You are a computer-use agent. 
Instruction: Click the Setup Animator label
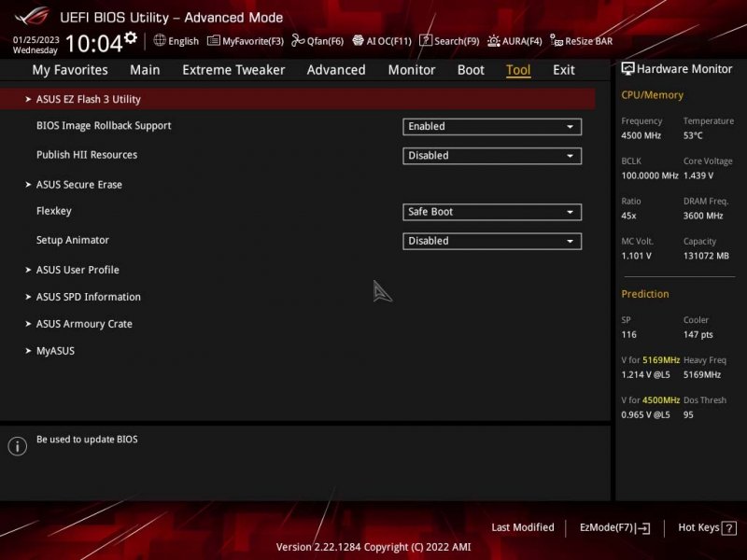[x=73, y=240]
